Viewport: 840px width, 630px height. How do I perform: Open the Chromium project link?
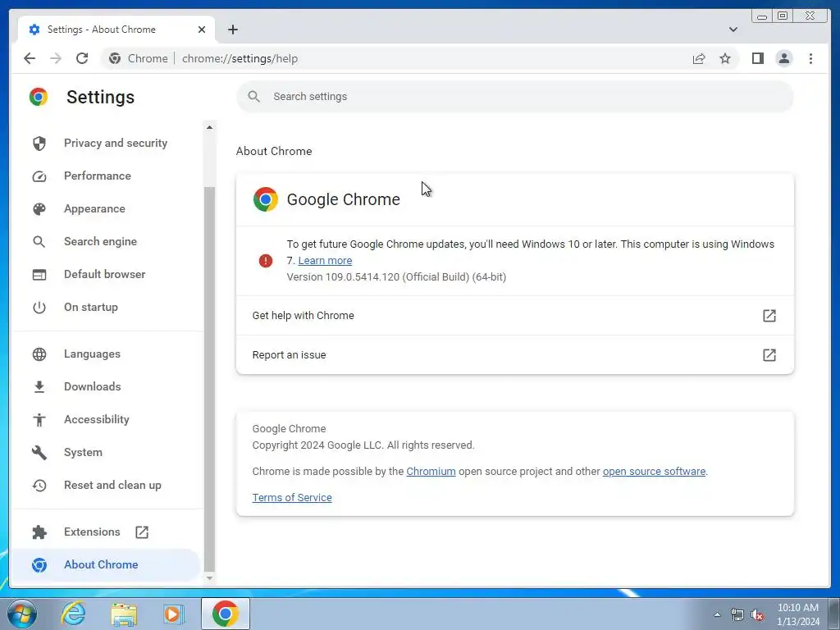coord(431,472)
